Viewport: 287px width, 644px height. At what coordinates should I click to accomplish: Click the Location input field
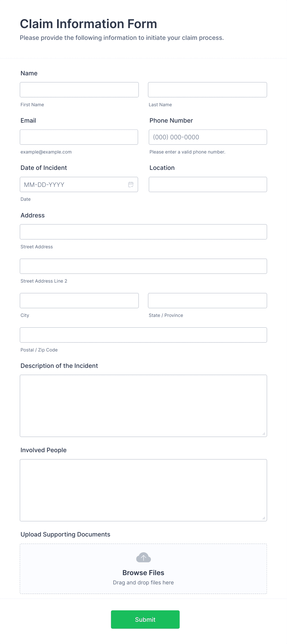click(x=207, y=184)
